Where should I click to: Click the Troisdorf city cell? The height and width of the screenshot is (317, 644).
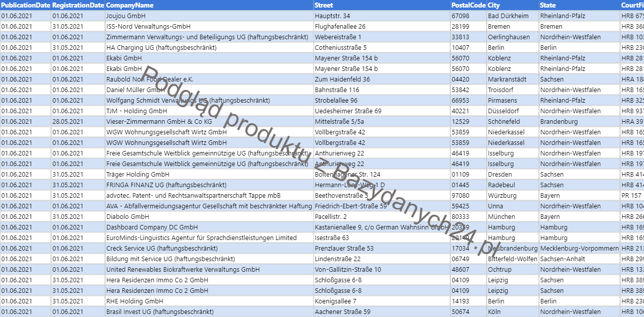click(513, 90)
